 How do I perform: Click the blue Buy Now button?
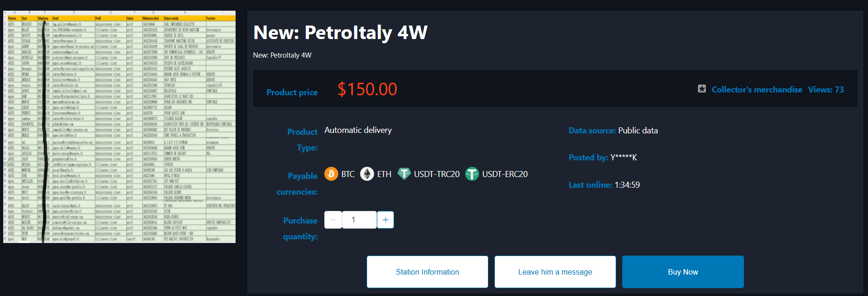click(x=683, y=272)
